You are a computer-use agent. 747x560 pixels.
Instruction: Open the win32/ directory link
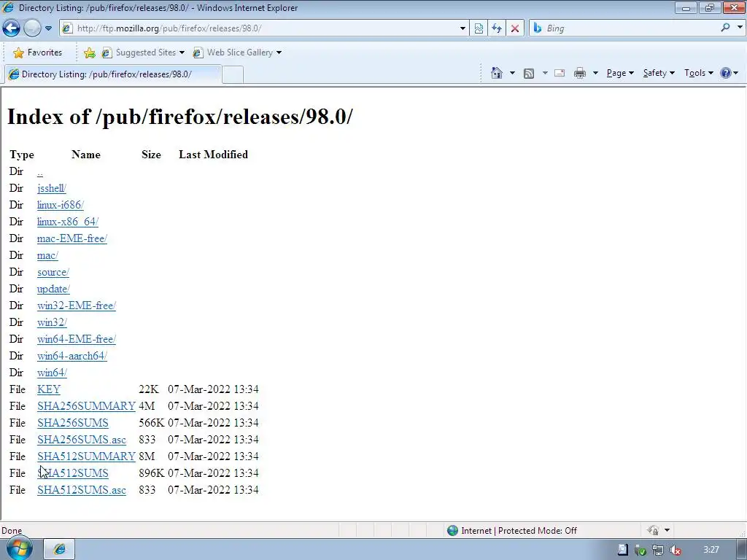(52, 322)
